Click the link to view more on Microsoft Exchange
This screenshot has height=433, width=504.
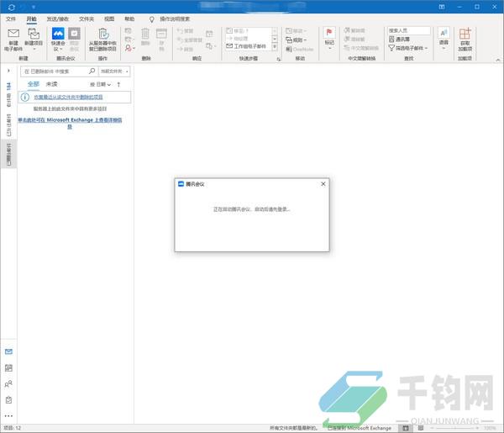(75, 123)
